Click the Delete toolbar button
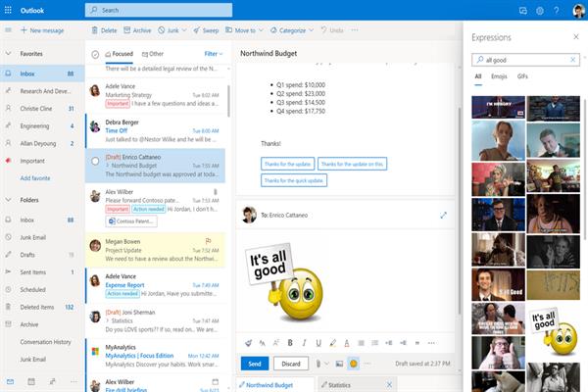Viewport: 588px width, 392px height. pyautogui.click(x=104, y=30)
